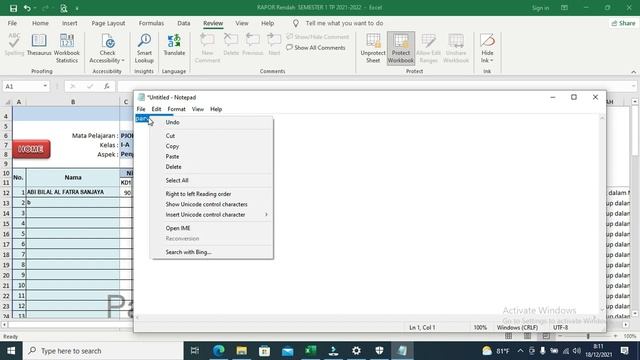Click the Hide Ink button
The width and height of the screenshot is (640, 360).
pyautogui.click(x=487, y=49)
